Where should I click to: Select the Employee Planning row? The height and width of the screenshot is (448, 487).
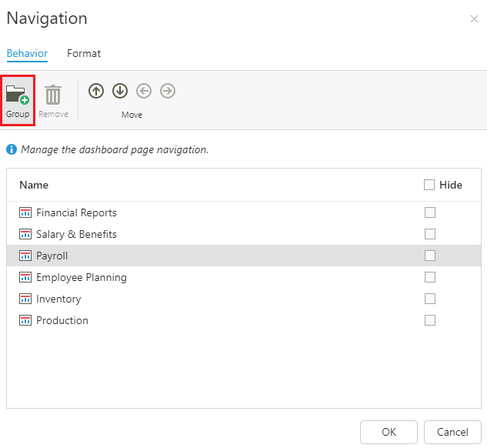[244, 277]
